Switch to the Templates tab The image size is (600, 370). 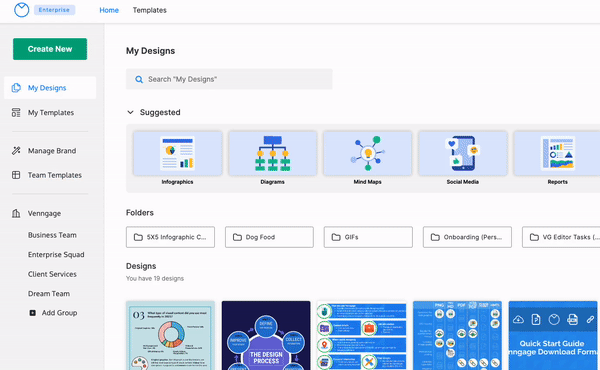point(150,10)
